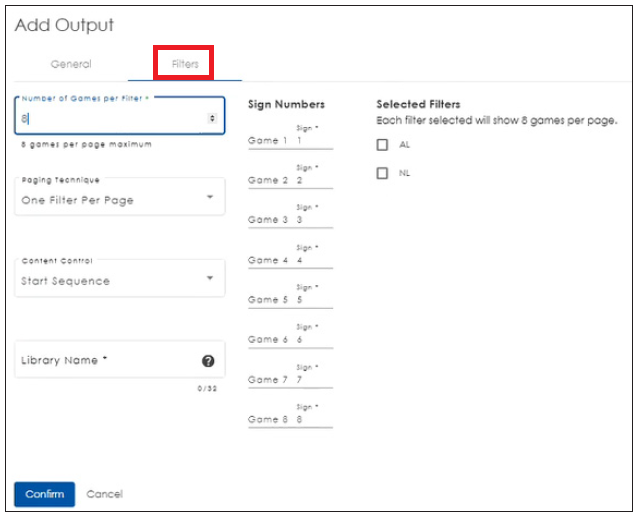The height and width of the screenshot is (517, 639).
Task: Enable the NL filter checkbox
Action: pos(382,173)
